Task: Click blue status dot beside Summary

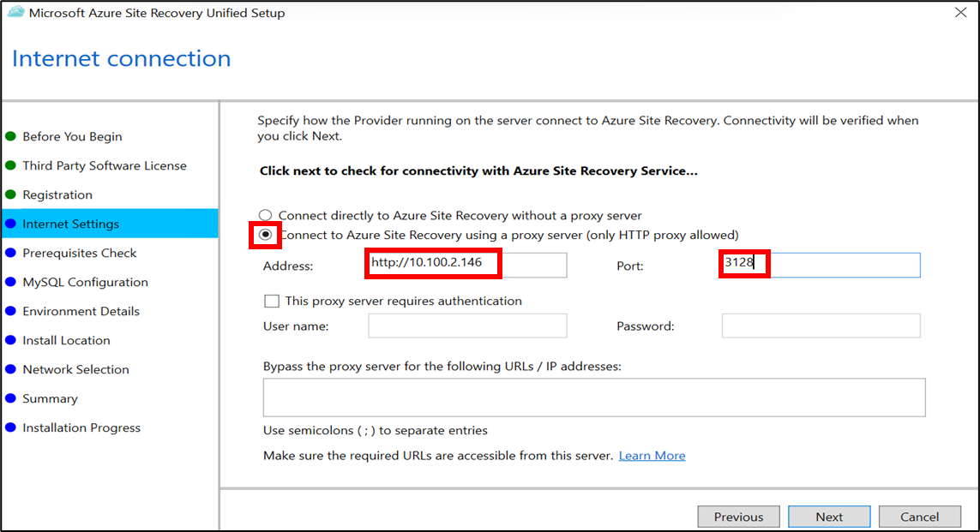Action: (x=10, y=398)
